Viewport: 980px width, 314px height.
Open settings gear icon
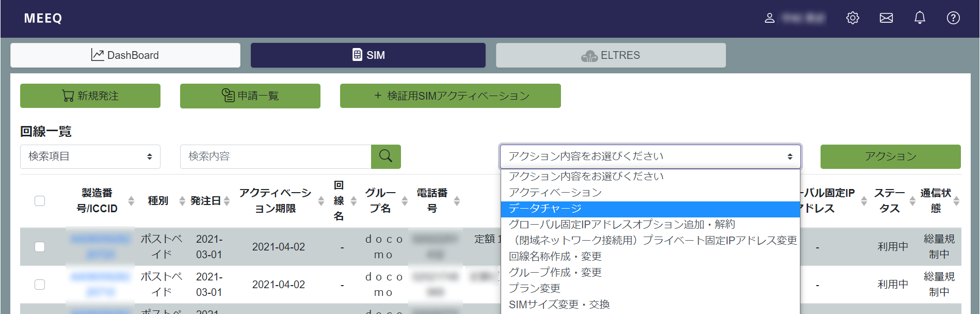point(853,18)
